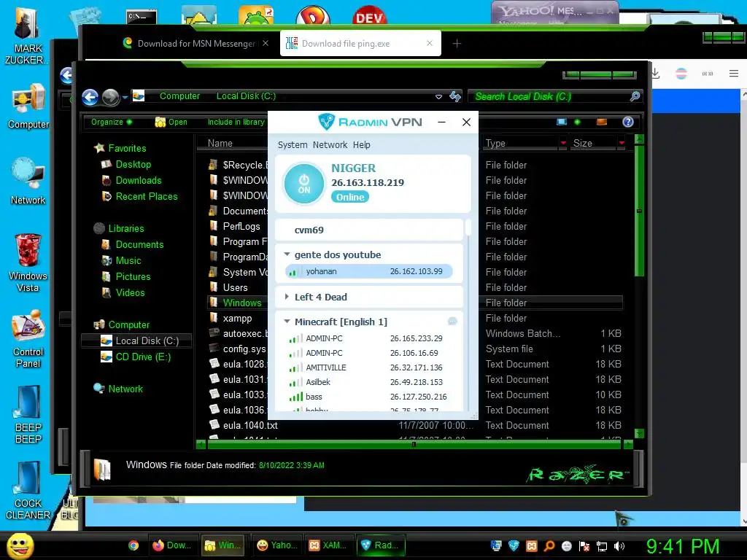Viewport: 747px width, 560px height.
Task: Click the Explorer Back arrow button
Action: click(x=90, y=97)
